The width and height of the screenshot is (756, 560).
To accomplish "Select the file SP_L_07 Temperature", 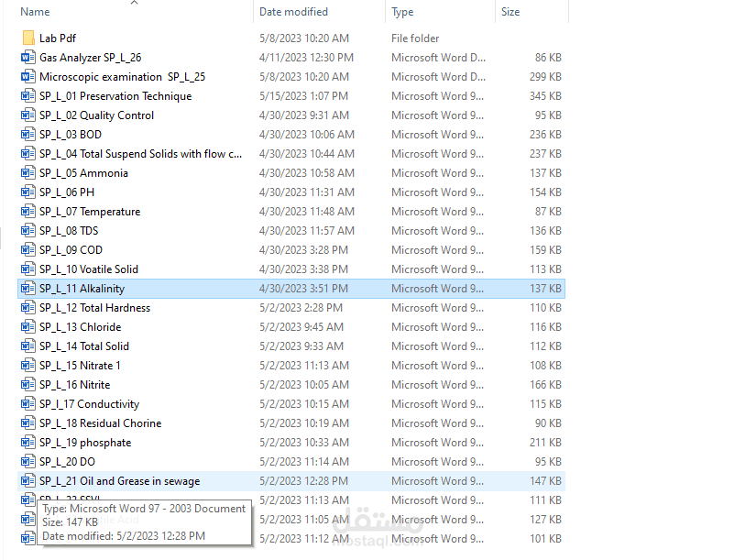I will (x=90, y=212).
